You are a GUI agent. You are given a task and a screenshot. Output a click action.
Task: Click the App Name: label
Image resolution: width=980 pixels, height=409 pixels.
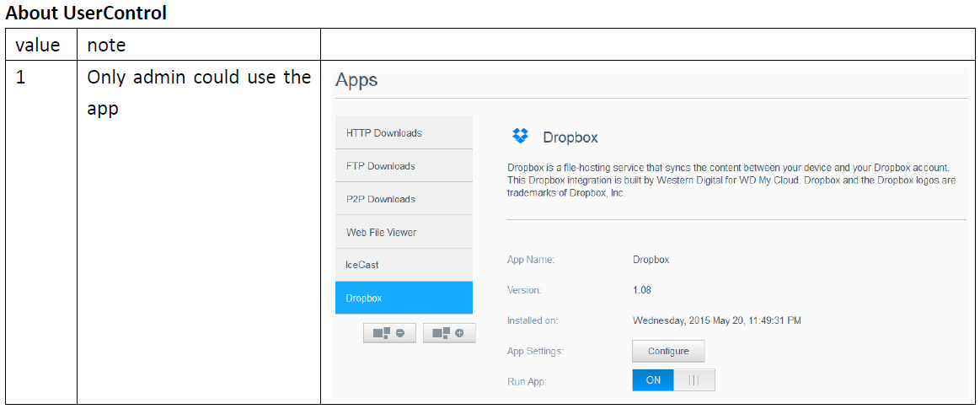pos(531,260)
